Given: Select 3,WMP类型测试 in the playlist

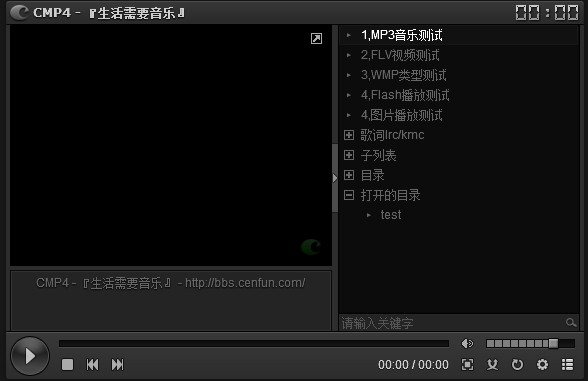Looking at the screenshot, I should [x=459, y=75].
